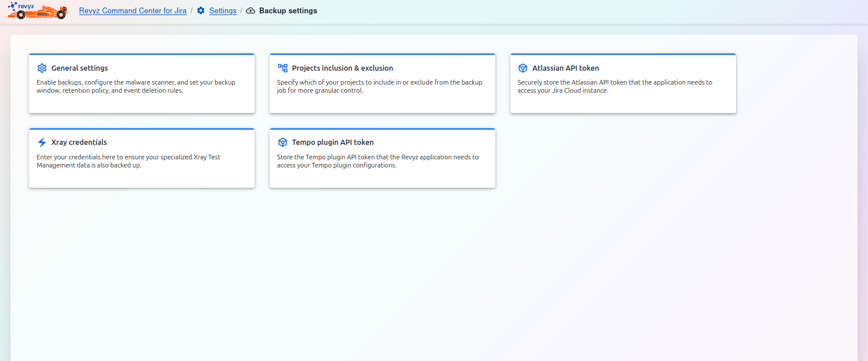Open the General settings card title
The width and height of the screenshot is (868, 361).
[79, 68]
